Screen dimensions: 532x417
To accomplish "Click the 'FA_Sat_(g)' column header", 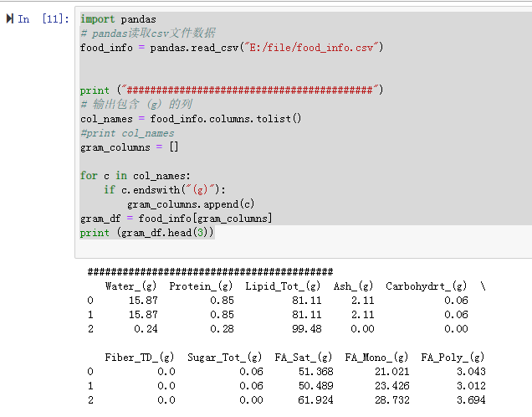I will pos(304,358).
